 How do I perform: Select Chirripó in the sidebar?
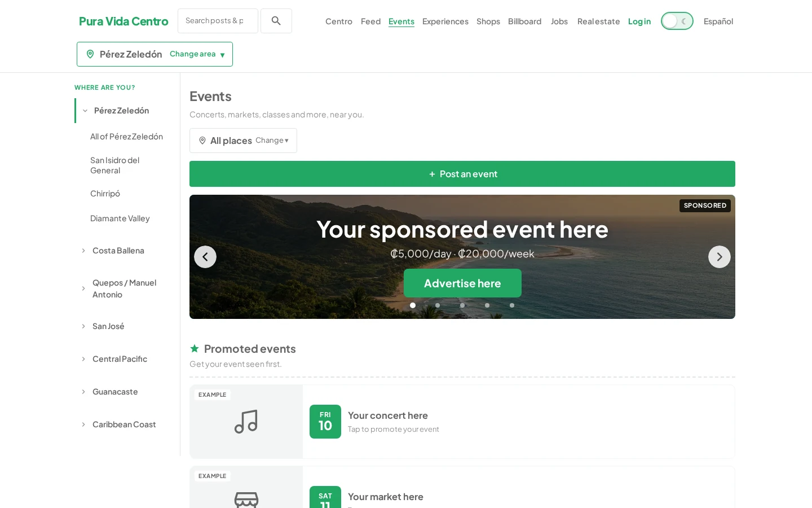click(105, 194)
